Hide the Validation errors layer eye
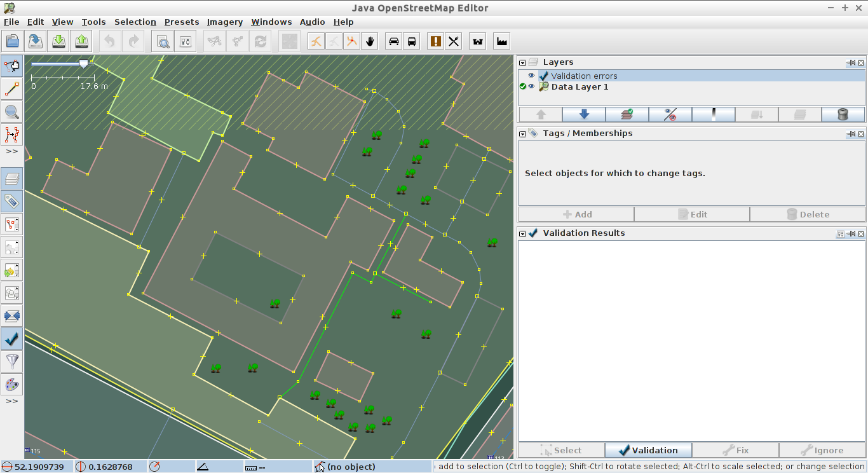This screenshot has width=868, height=473. click(x=531, y=76)
